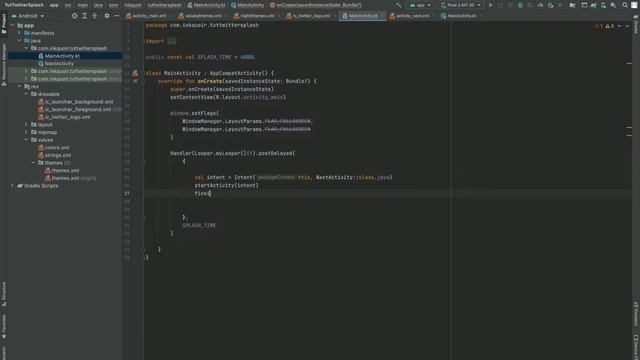Click the startActivity(intent) code line
This screenshot has height=360, width=640.
[227, 185]
